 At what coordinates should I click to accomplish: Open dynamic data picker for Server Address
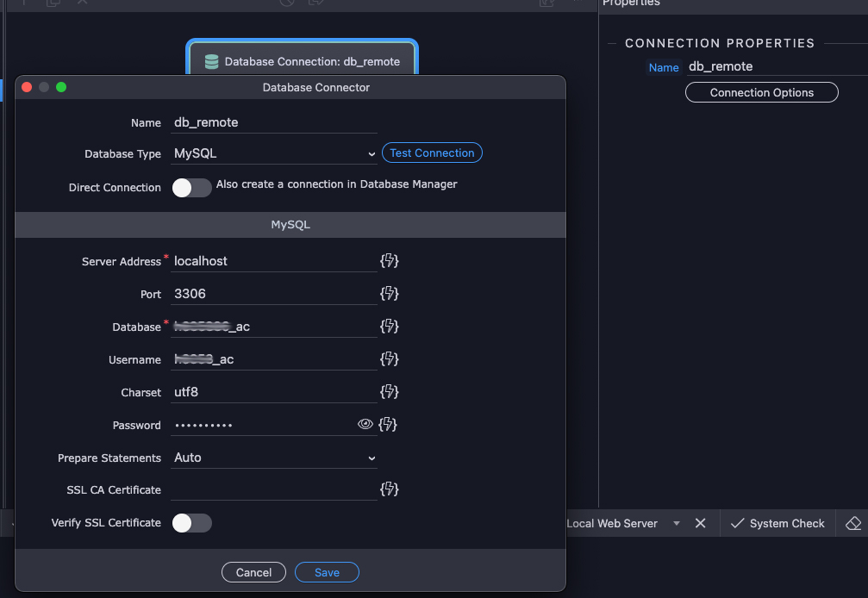click(389, 261)
